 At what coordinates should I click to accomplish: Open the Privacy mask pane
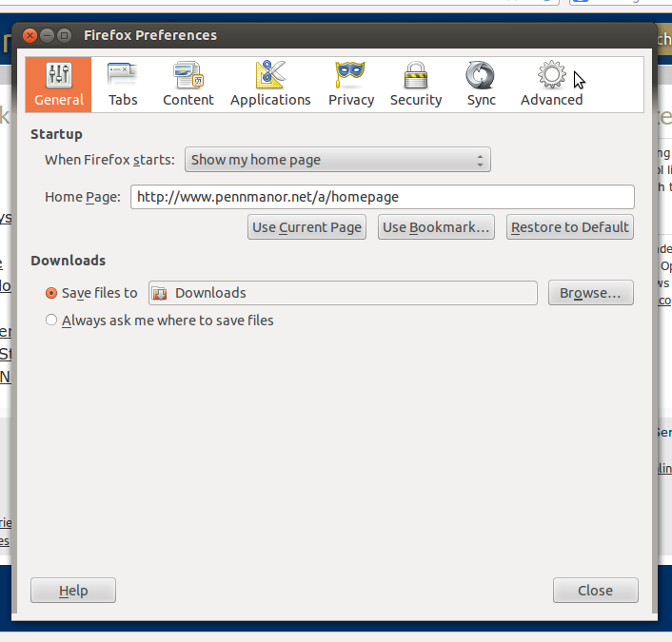(351, 85)
